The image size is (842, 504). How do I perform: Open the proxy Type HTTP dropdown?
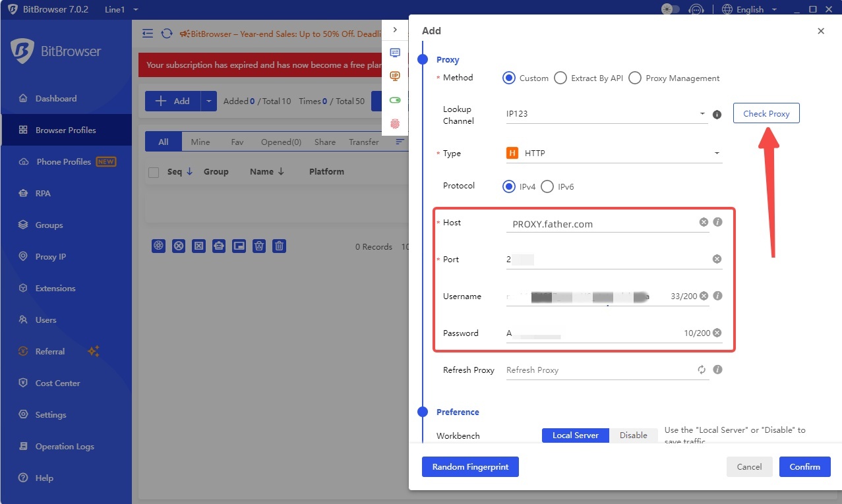click(614, 154)
